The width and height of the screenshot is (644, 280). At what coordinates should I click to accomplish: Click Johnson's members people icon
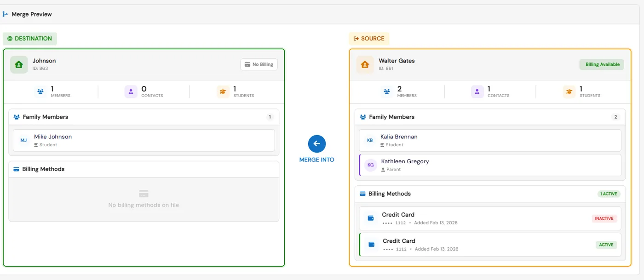pyautogui.click(x=41, y=92)
